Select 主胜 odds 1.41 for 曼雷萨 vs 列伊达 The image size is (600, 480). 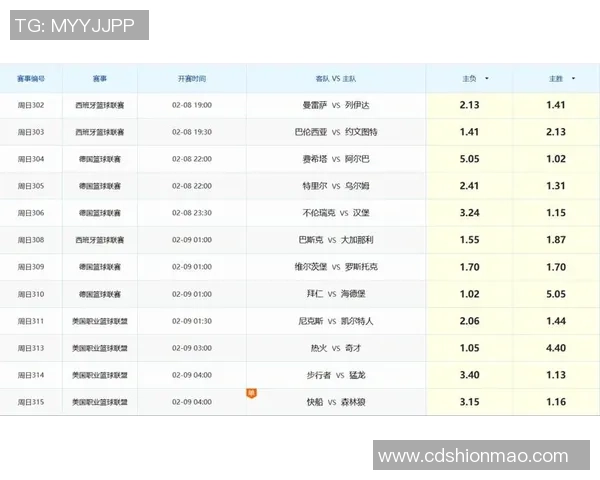point(556,105)
